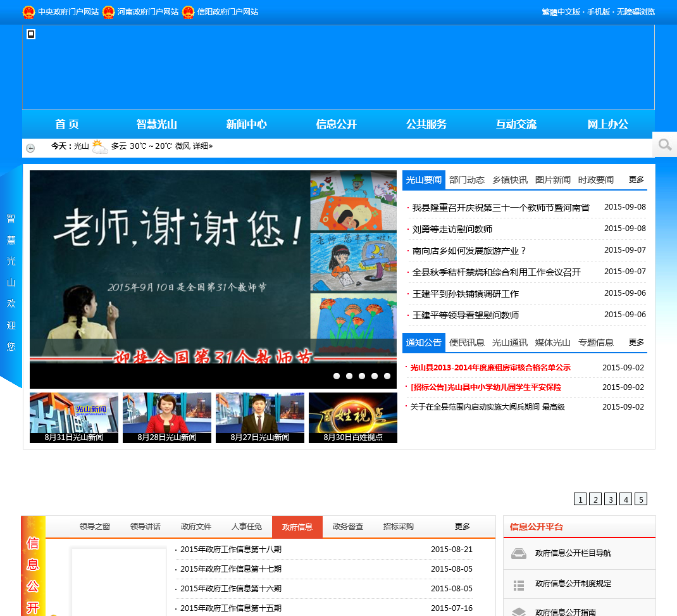Open 信阳政府门户网站 link
This screenshot has width=677, height=616.
click(x=228, y=12)
